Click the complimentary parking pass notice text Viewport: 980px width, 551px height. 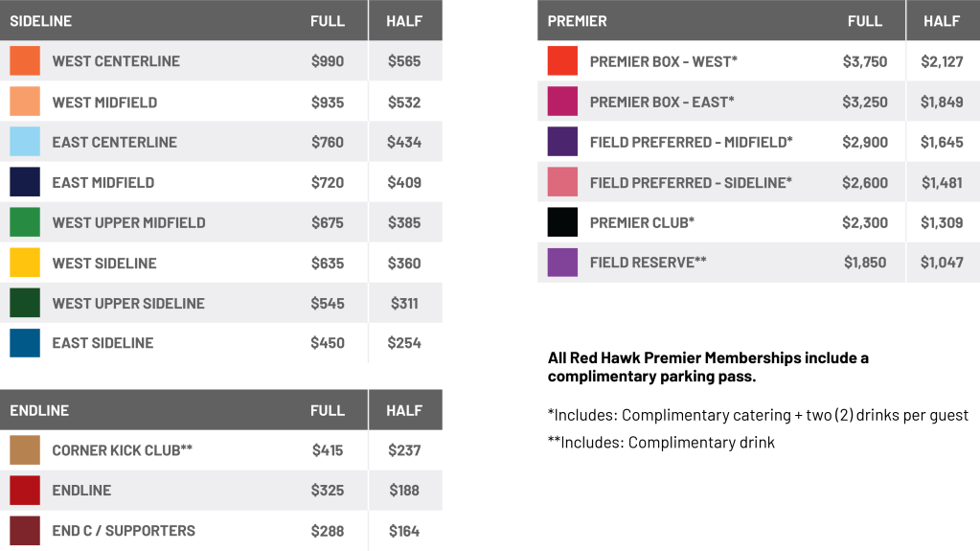click(708, 366)
